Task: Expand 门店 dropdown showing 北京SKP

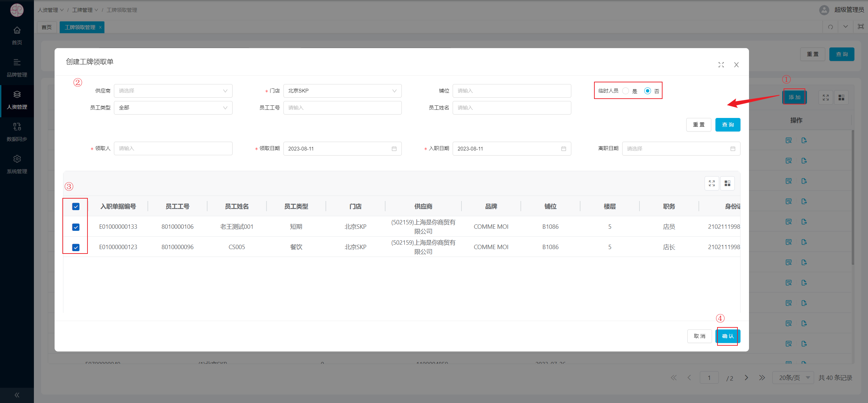Action: (x=342, y=91)
